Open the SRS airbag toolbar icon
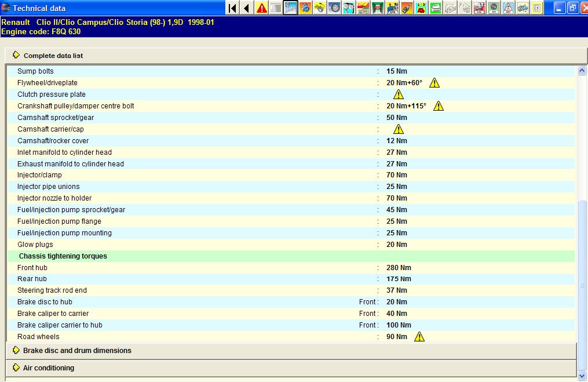The height and width of the screenshot is (382, 588). tap(479, 8)
